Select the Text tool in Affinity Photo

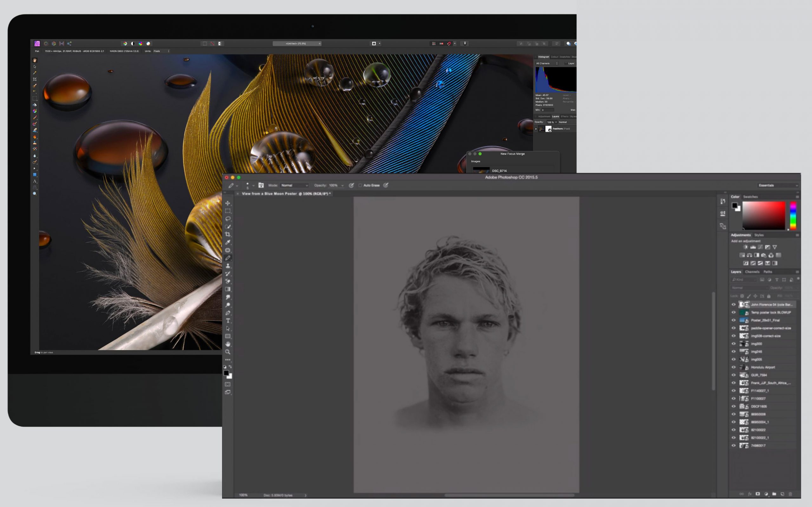(35, 181)
